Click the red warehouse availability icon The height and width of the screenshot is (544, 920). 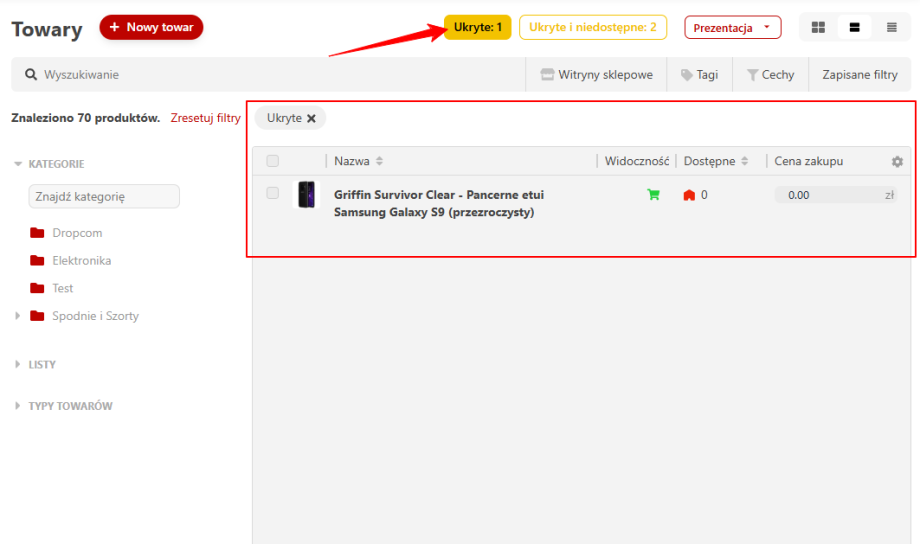[689, 195]
